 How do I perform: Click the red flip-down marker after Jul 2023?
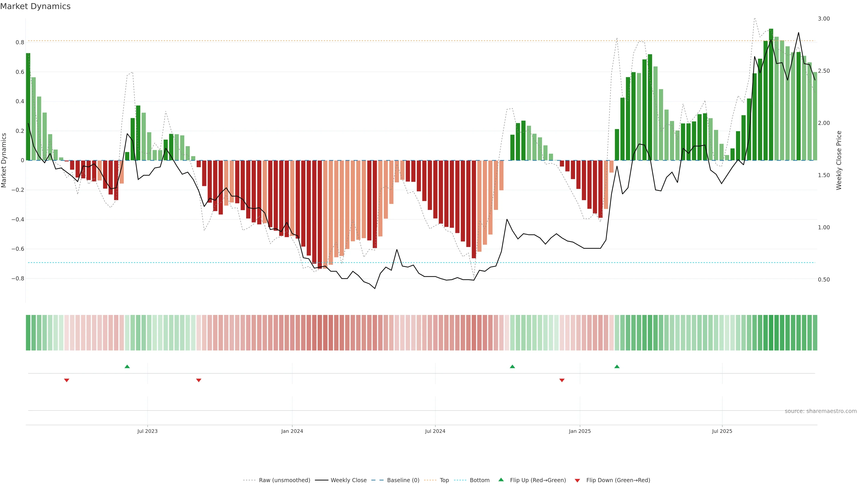click(199, 380)
